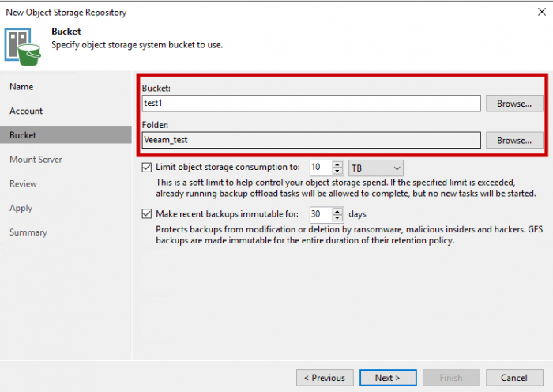Toggle Limit object storage consumption checkbox
The image size is (553, 392).
pos(147,168)
